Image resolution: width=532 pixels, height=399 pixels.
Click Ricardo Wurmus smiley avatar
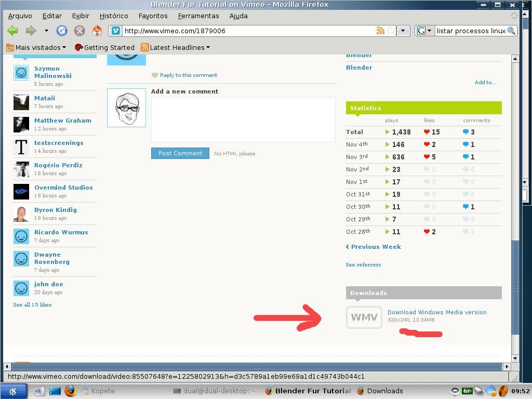tap(21, 236)
